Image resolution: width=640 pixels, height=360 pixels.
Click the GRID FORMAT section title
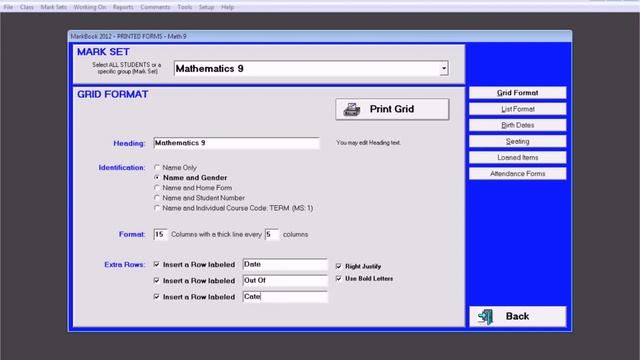pyautogui.click(x=113, y=94)
